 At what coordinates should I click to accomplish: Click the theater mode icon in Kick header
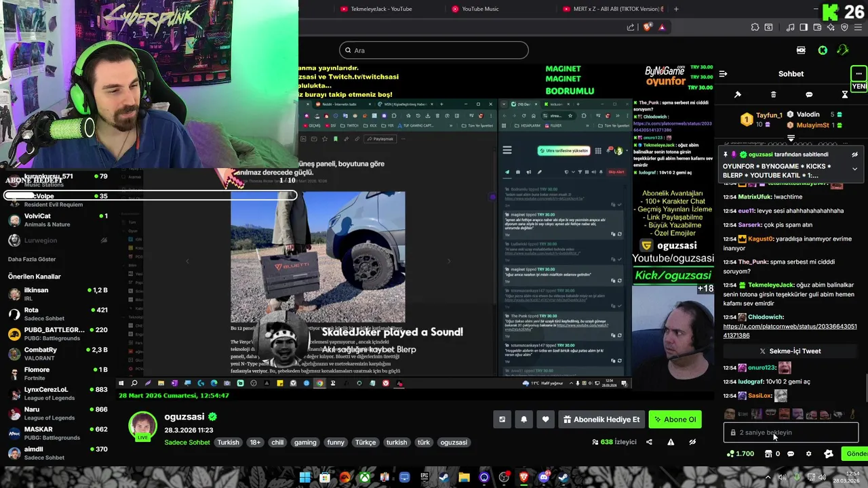point(801,50)
